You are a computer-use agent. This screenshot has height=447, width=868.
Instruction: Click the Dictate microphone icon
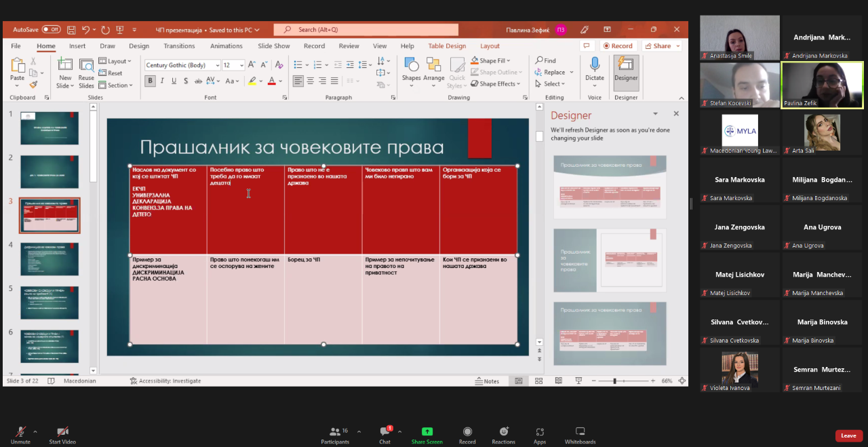[594, 65]
